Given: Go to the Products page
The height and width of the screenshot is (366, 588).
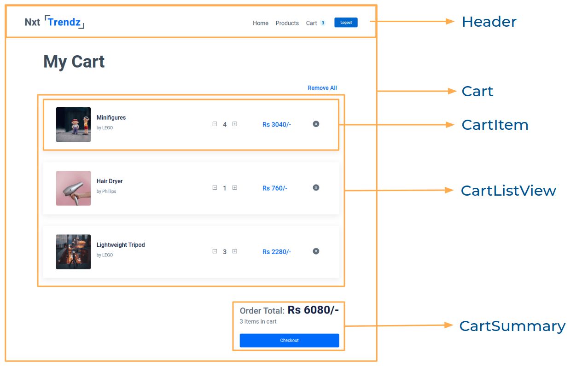Looking at the screenshot, I should click(x=287, y=23).
